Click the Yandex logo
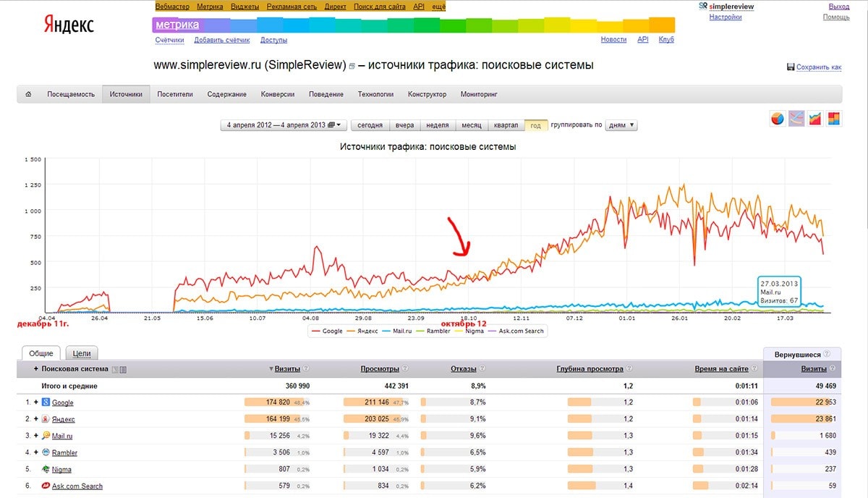 coord(69,25)
